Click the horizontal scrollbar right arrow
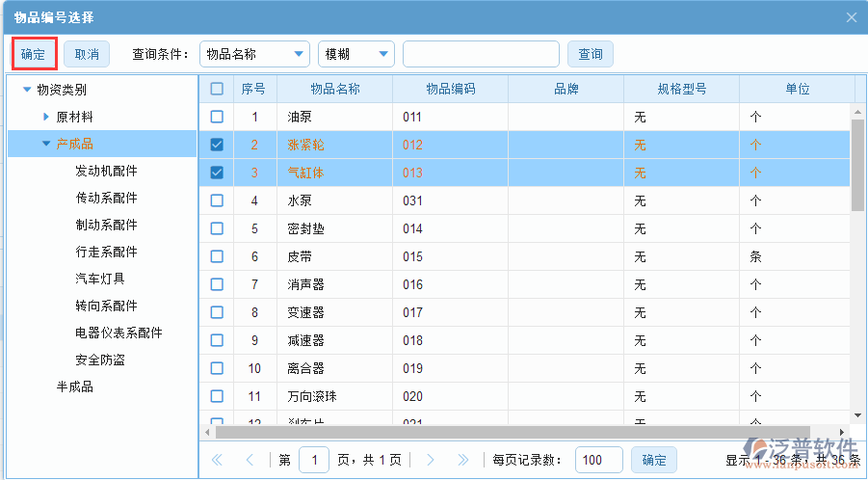The height and width of the screenshot is (480, 868). [x=842, y=432]
